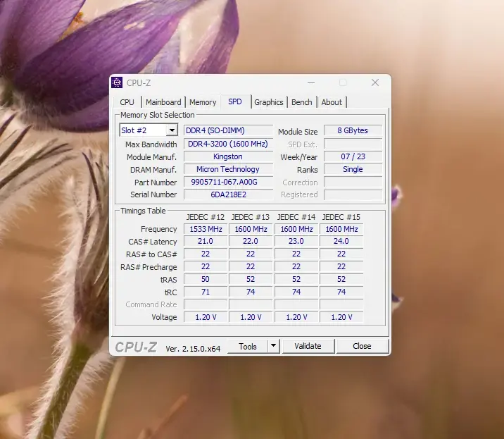Select the Kingston manufacturer value

click(228, 156)
